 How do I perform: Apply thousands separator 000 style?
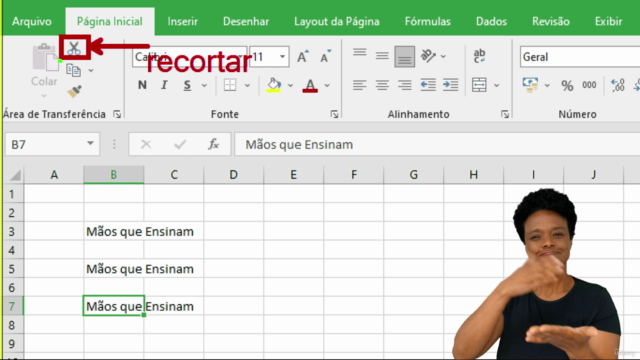pyautogui.click(x=589, y=85)
